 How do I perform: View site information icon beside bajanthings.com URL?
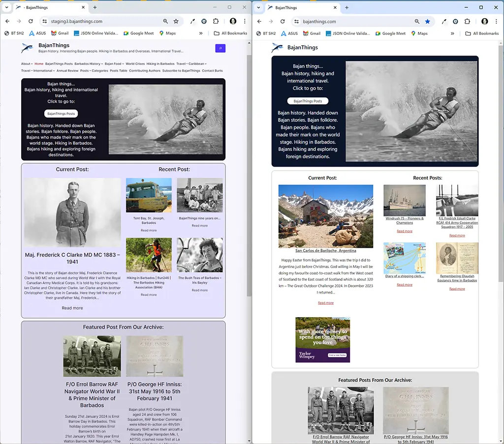coord(296,22)
